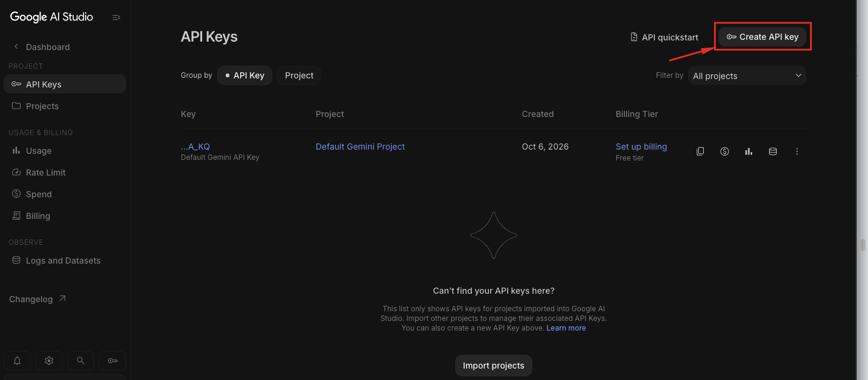Open the Usage page

pos(65,151)
